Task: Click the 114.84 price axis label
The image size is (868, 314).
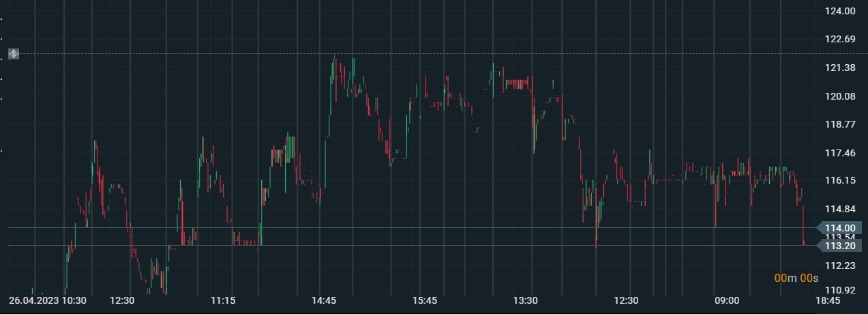Action: click(x=840, y=209)
